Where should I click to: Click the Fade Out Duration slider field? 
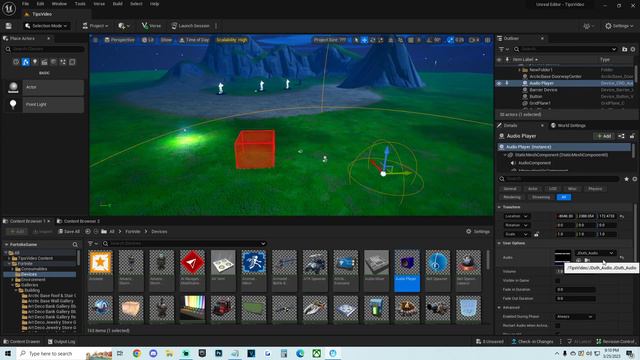(x=576, y=299)
